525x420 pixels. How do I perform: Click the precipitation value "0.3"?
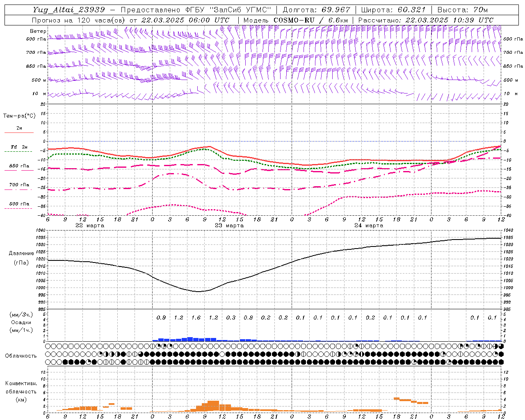click(231, 318)
